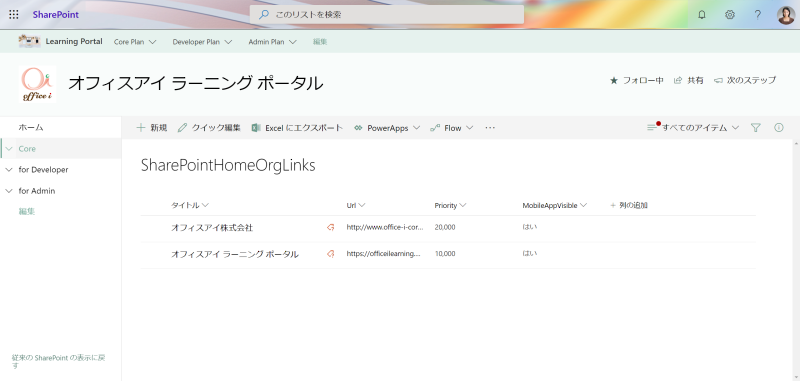Open the notifications bell

pos(702,14)
